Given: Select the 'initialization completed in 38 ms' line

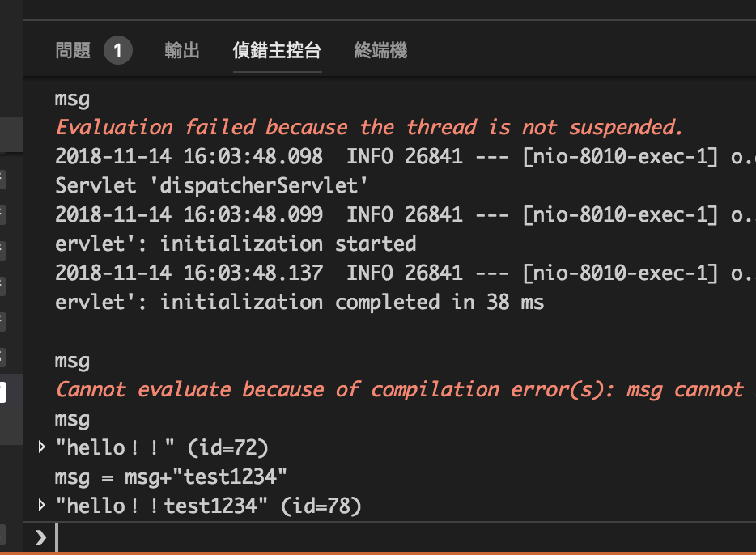Looking at the screenshot, I should coord(299,302).
